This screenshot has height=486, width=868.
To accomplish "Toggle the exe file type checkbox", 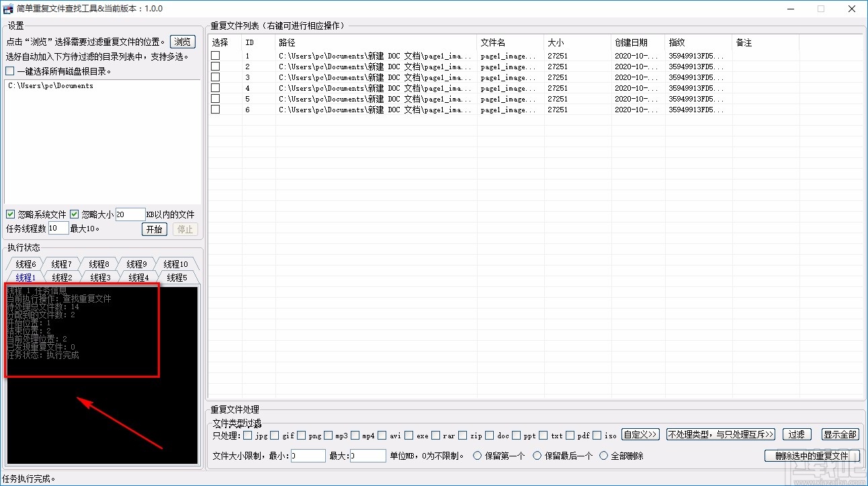I will tap(409, 435).
